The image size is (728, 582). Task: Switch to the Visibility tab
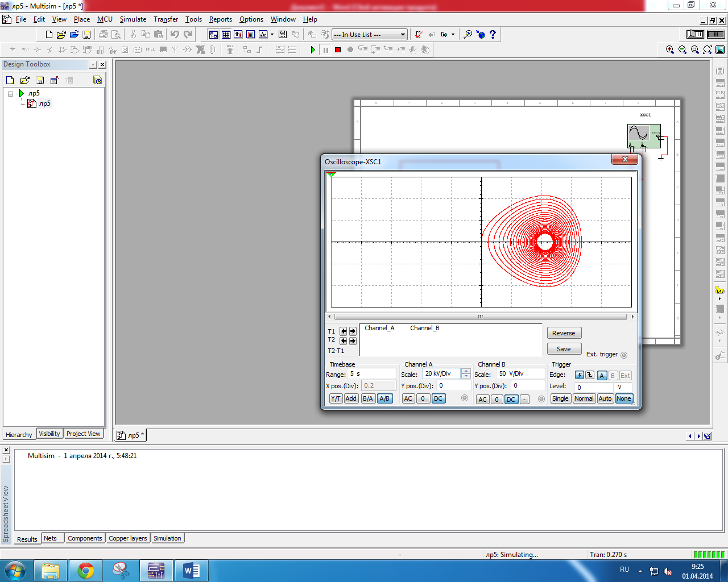[49, 434]
